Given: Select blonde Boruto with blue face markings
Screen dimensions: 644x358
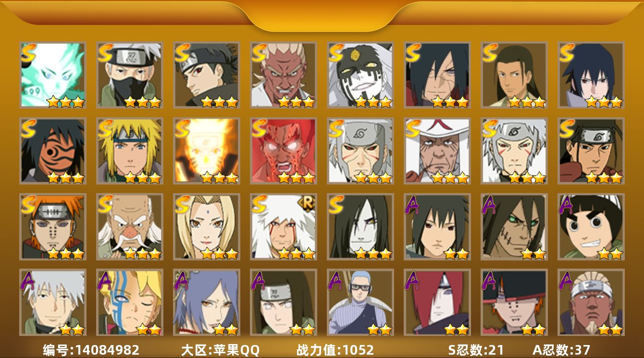Looking at the screenshot, I should 129,302.
